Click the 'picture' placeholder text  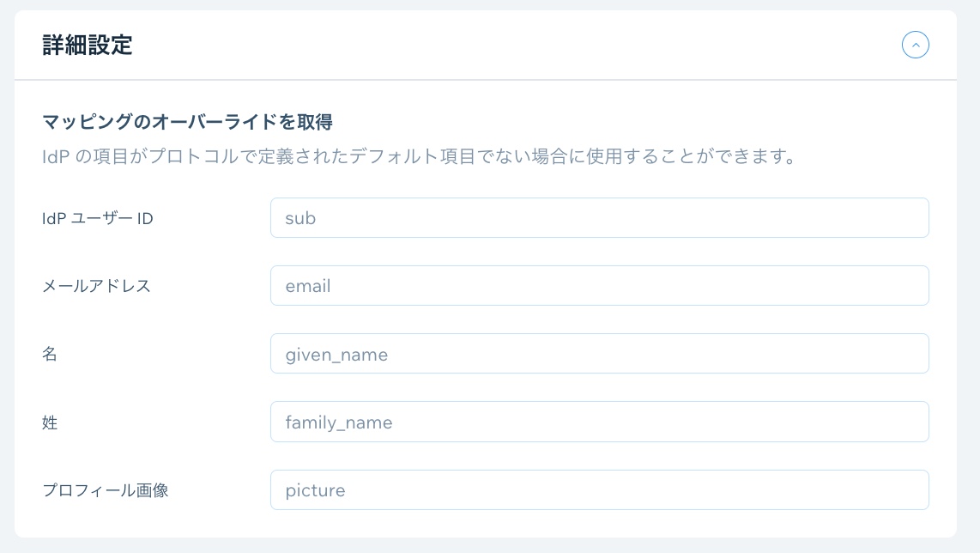point(315,490)
